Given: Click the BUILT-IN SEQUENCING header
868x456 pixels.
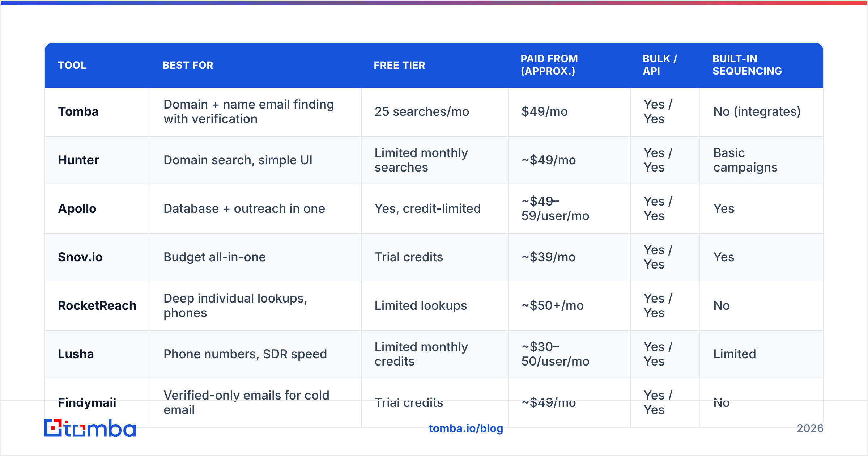Looking at the screenshot, I should pyautogui.click(x=747, y=65).
